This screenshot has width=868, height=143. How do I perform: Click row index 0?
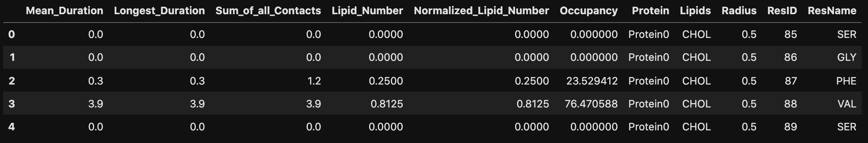coord(11,34)
